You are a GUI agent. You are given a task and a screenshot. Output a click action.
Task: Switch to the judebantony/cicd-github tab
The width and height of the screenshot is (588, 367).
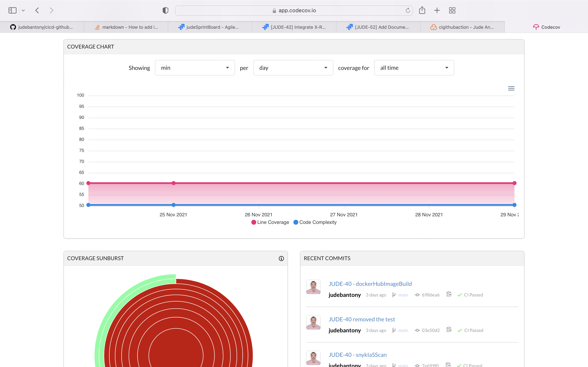pos(42,27)
